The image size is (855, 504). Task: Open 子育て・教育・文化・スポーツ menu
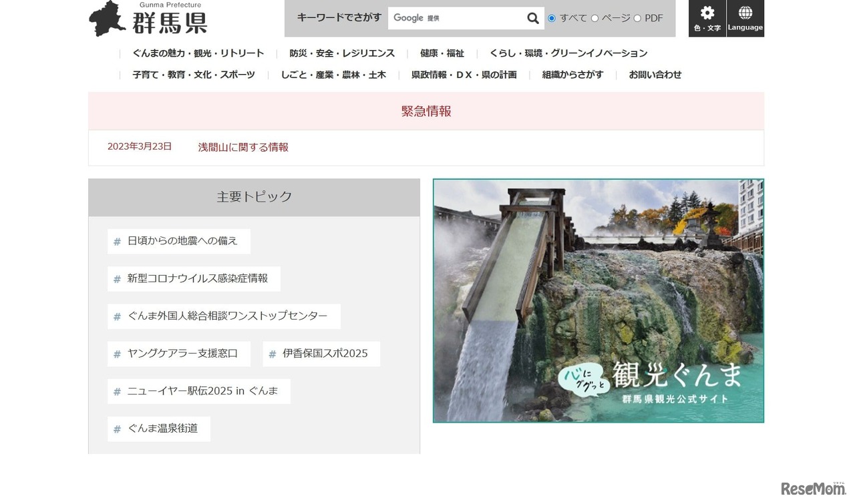pos(194,75)
